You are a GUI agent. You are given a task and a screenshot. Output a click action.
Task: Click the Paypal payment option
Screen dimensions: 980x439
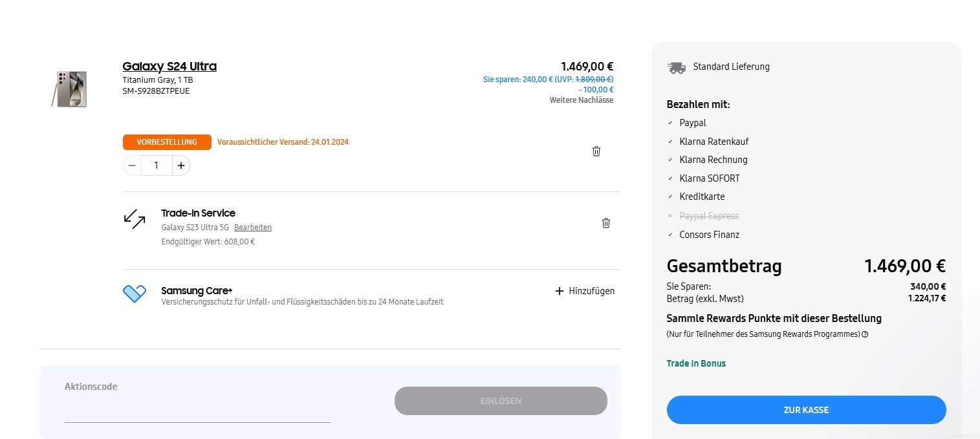point(692,123)
